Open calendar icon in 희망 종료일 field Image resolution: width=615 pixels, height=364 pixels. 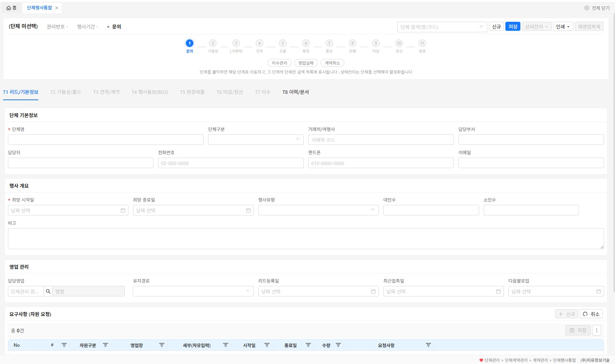point(248,211)
